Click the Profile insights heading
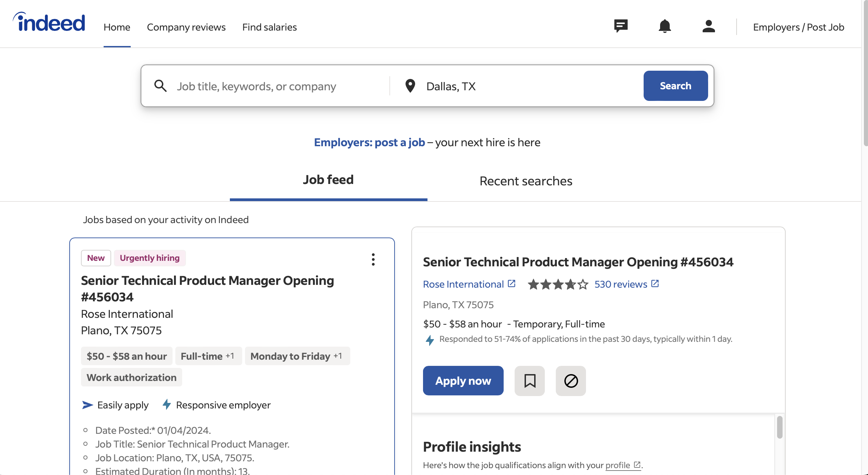The height and width of the screenshot is (475, 868). click(472, 447)
